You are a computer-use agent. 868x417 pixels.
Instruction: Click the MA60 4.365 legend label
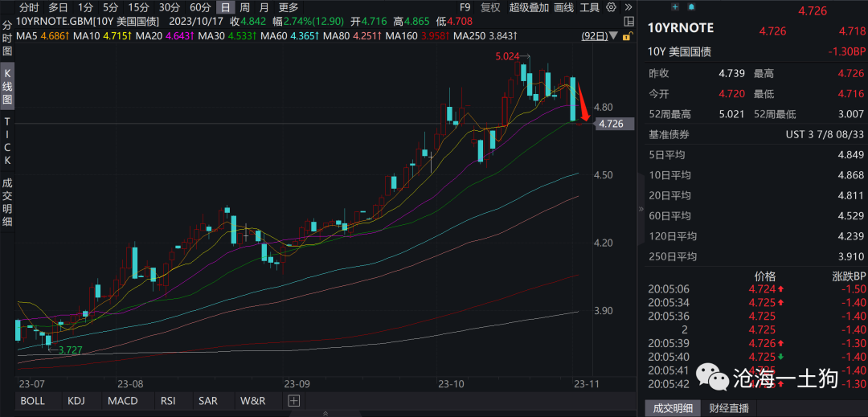[x=289, y=36]
